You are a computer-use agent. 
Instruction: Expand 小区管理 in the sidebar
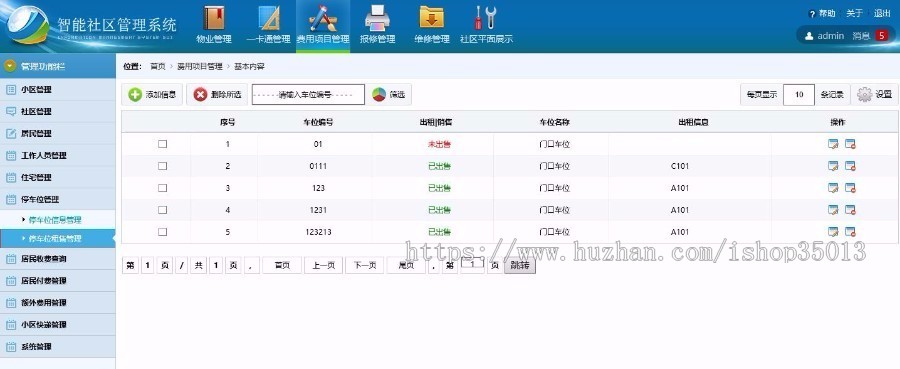[x=57, y=90]
